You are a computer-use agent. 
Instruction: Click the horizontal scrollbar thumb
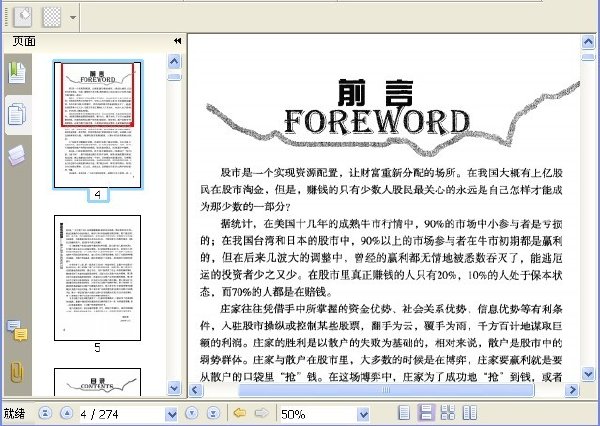(386, 390)
